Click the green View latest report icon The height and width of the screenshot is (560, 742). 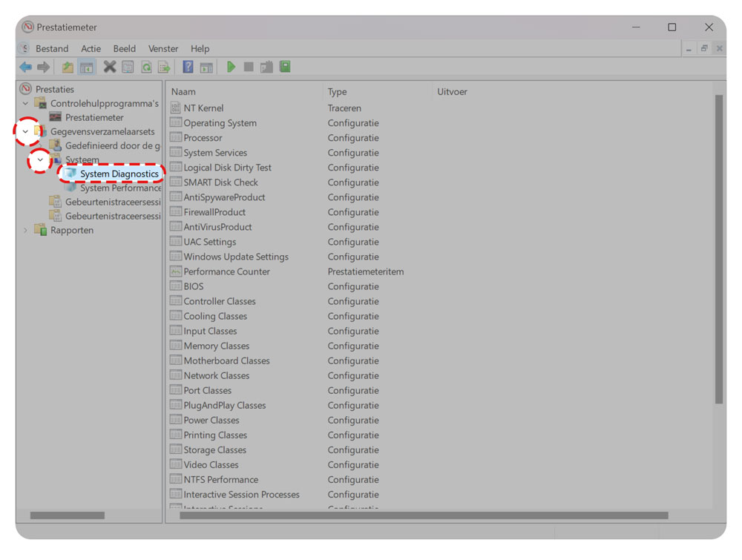pyautogui.click(x=285, y=67)
